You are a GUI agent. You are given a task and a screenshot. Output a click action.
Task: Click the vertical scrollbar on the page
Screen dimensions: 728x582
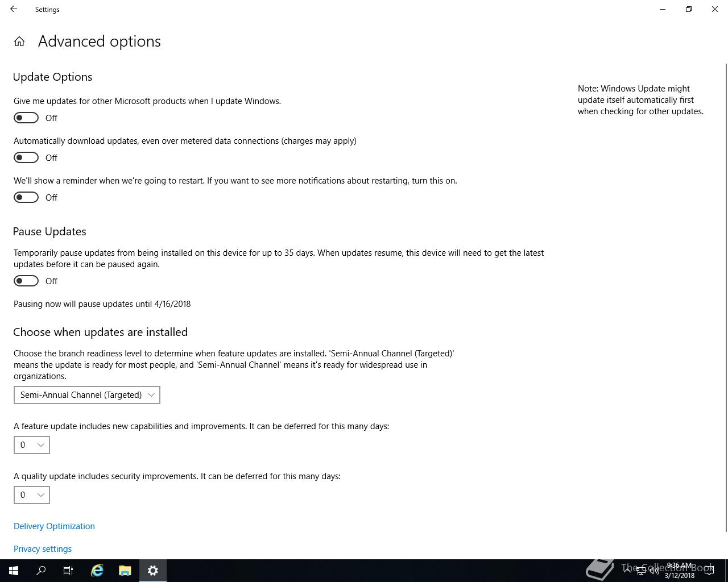(726, 298)
